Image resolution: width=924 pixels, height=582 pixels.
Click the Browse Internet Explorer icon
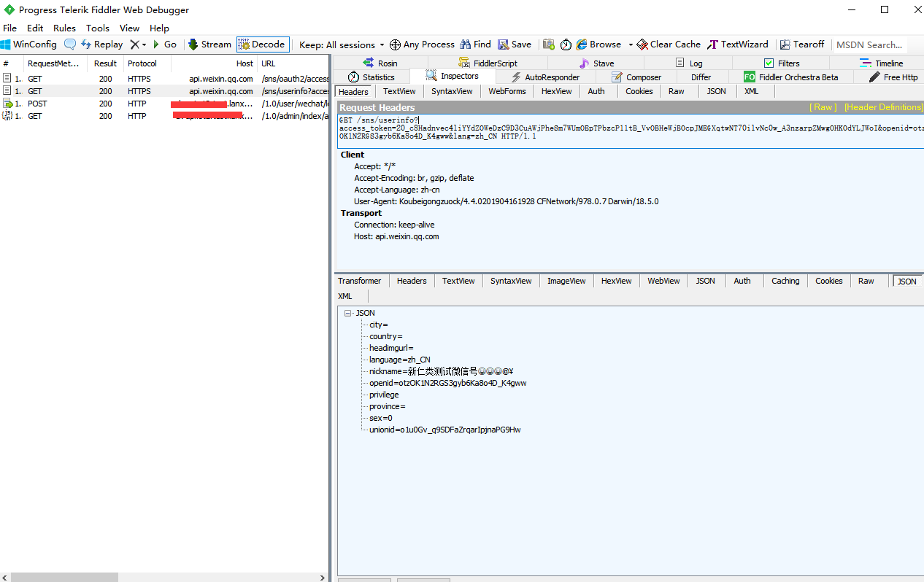point(582,44)
